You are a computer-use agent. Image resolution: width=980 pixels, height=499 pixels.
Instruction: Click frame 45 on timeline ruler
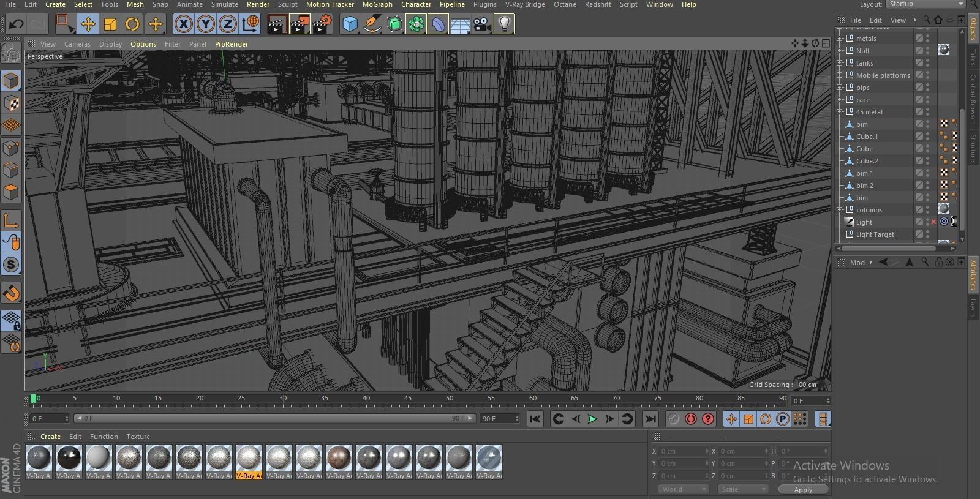coord(408,399)
